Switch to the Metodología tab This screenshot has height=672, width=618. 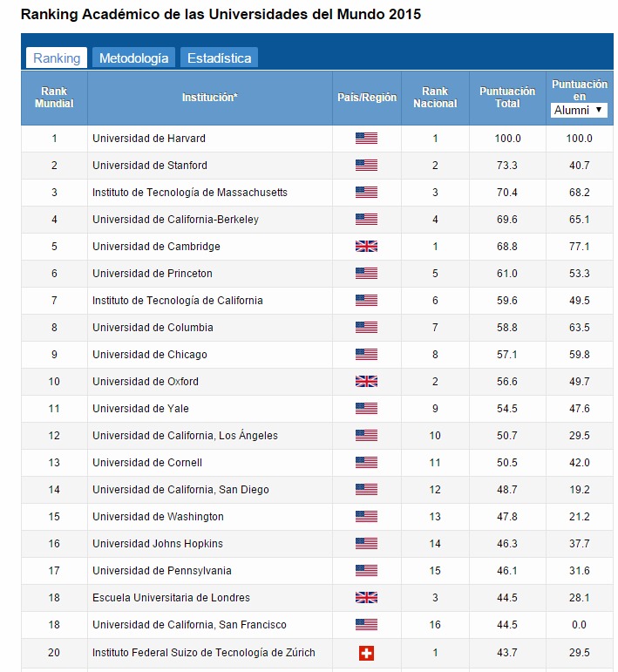133,58
